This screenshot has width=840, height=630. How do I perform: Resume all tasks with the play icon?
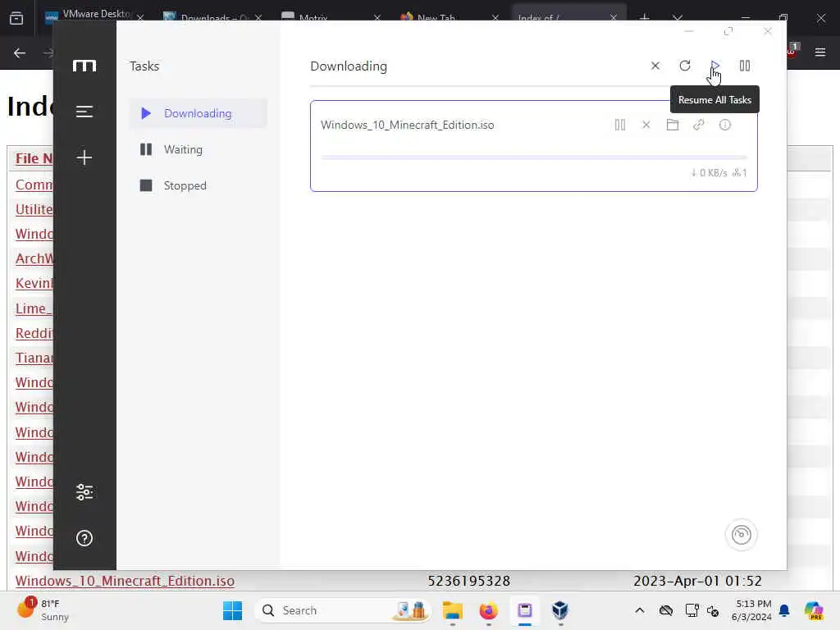[x=714, y=66]
